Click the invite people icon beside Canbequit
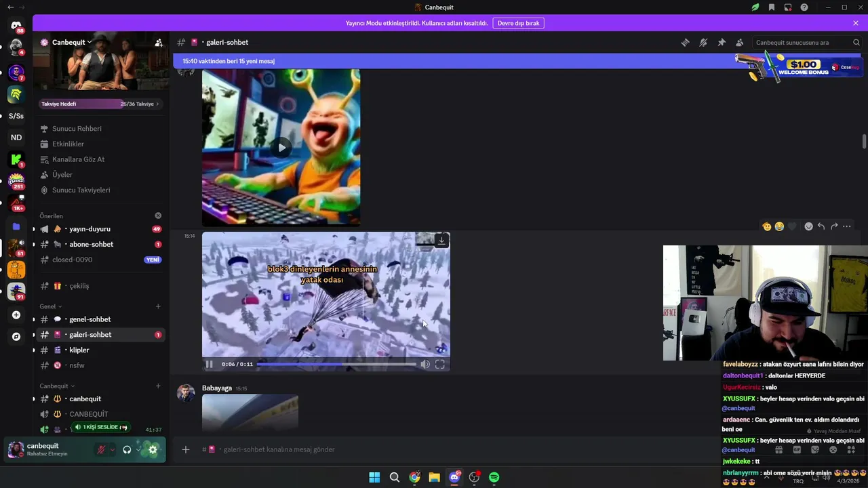This screenshot has width=868, height=488. pyautogui.click(x=159, y=43)
